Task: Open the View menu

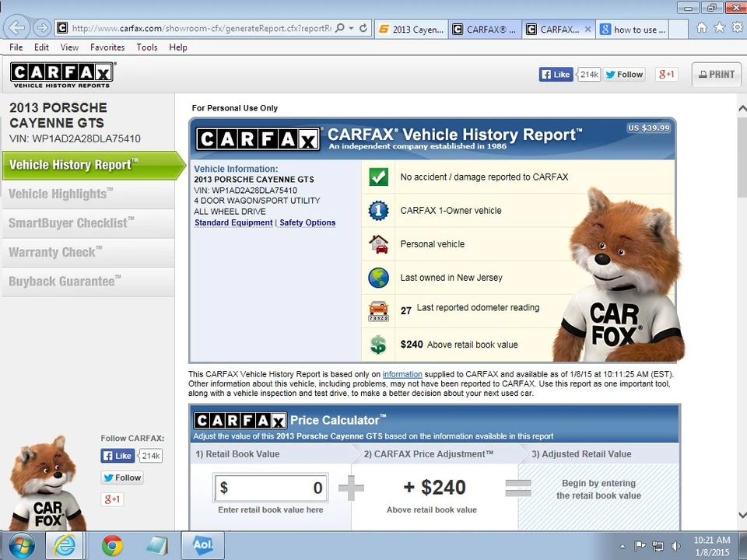Action: click(69, 47)
